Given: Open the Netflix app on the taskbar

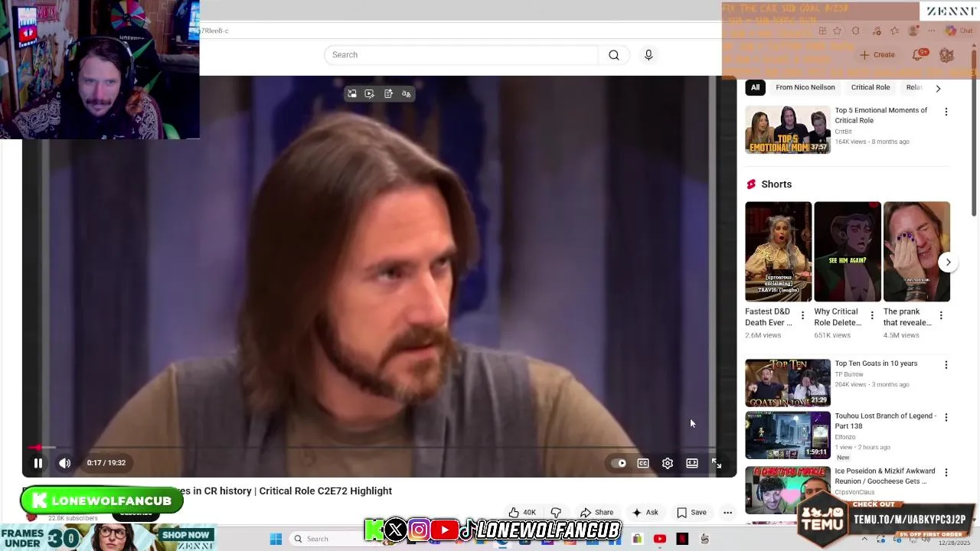Looking at the screenshot, I should (682, 539).
